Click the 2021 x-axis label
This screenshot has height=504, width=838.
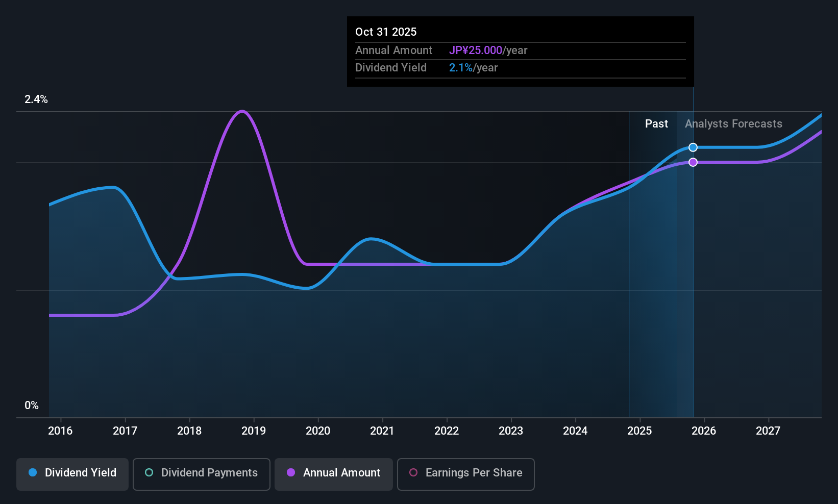382,431
